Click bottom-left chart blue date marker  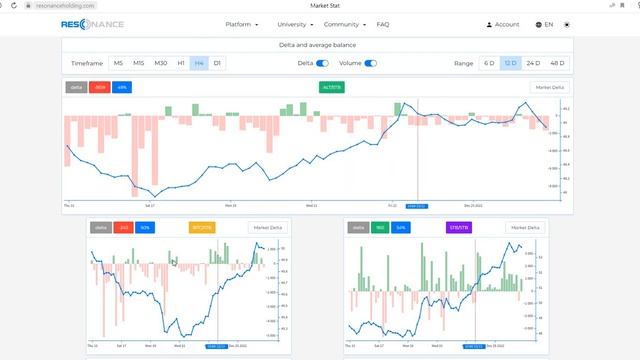[216, 347]
